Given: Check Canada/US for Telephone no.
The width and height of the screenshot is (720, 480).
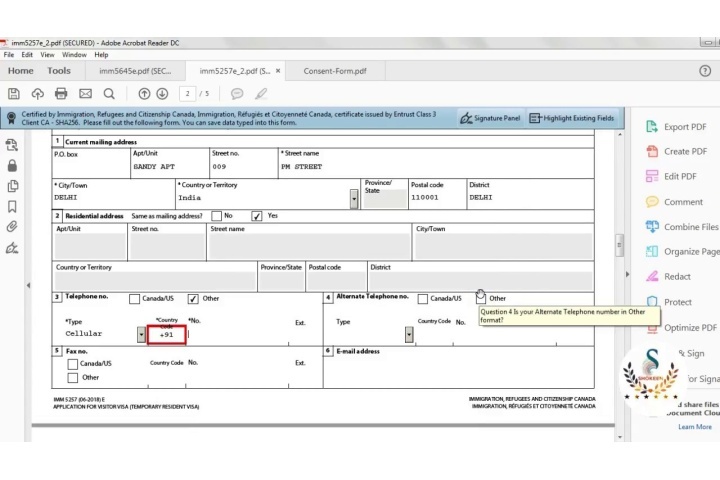Looking at the screenshot, I should (x=135, y=299).
